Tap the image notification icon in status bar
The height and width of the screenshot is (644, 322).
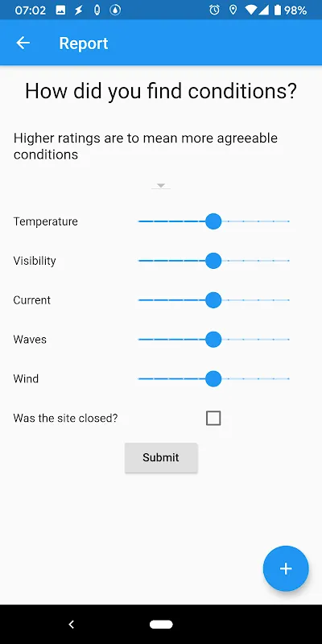tap(61, 10)
